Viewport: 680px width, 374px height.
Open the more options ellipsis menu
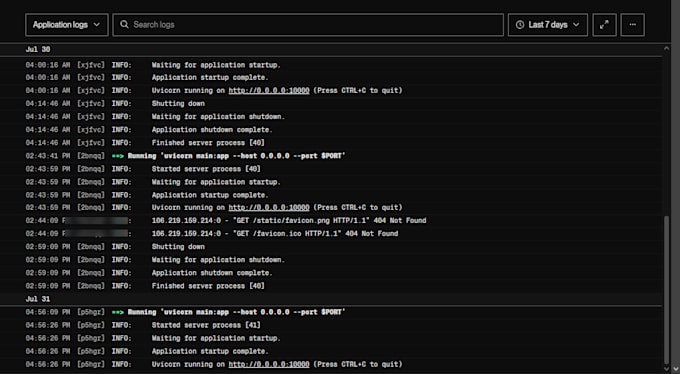[632, 25]
